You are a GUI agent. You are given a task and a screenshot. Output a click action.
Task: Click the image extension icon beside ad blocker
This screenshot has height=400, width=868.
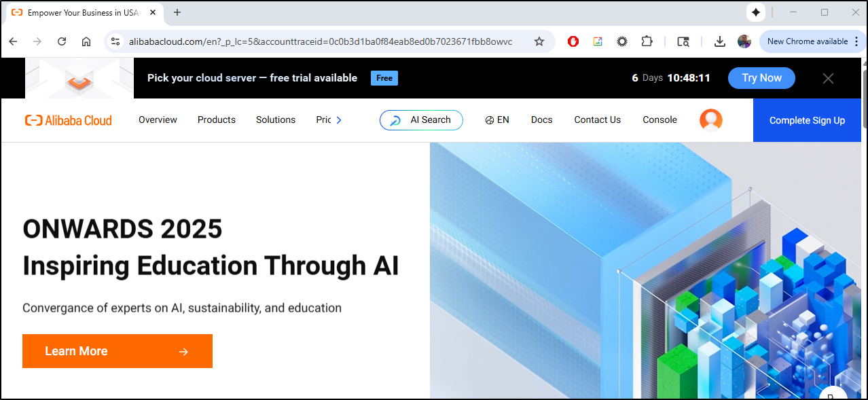pyautogui.click(x=597, y=41)
